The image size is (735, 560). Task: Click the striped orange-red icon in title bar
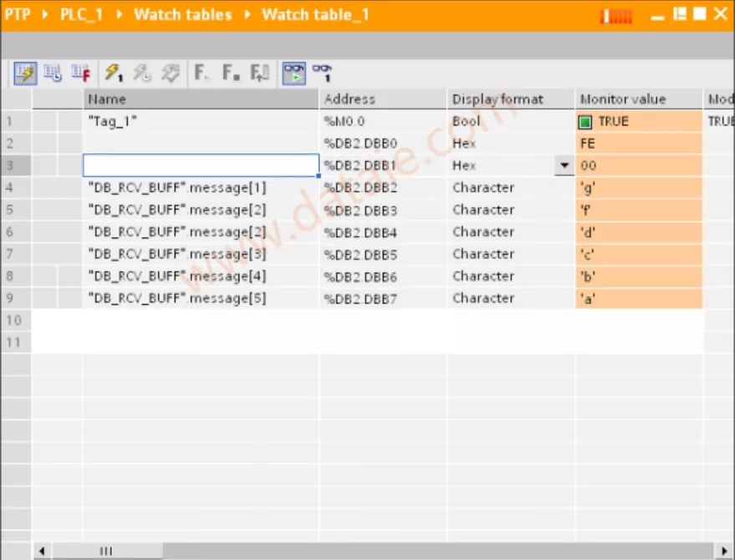click(x=616, y=16)
